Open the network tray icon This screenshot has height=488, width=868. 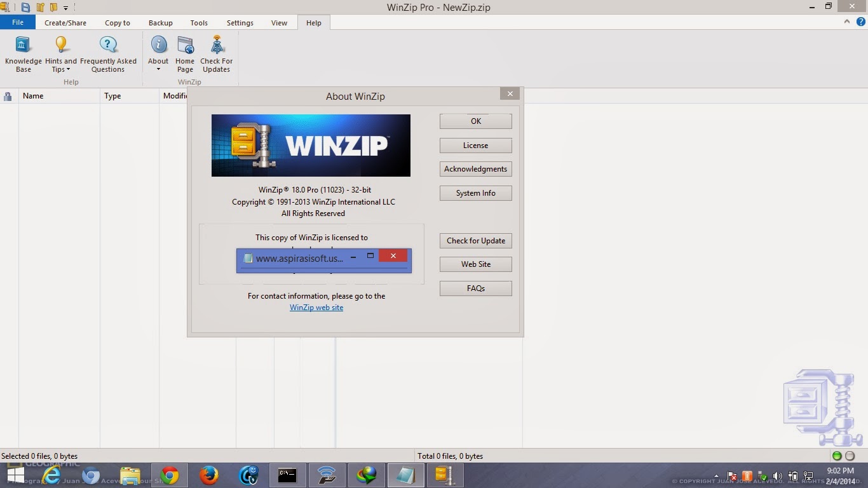(x=808, y=476)
